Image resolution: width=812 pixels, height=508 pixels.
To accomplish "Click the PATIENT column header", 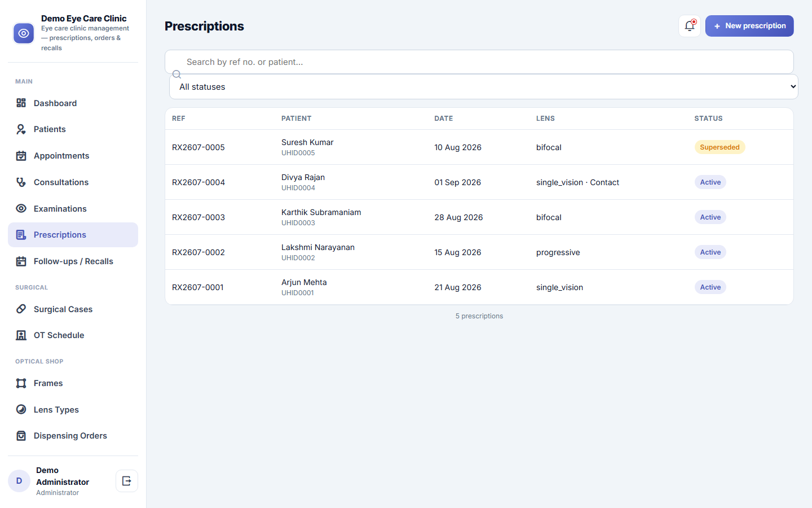I will tap(297, 119).
